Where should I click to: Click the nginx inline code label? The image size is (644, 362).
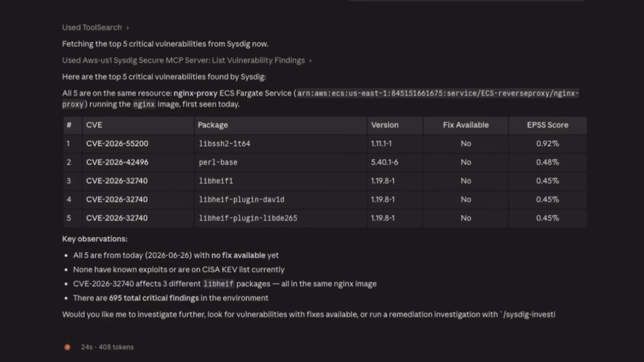[x=144, y=104]
